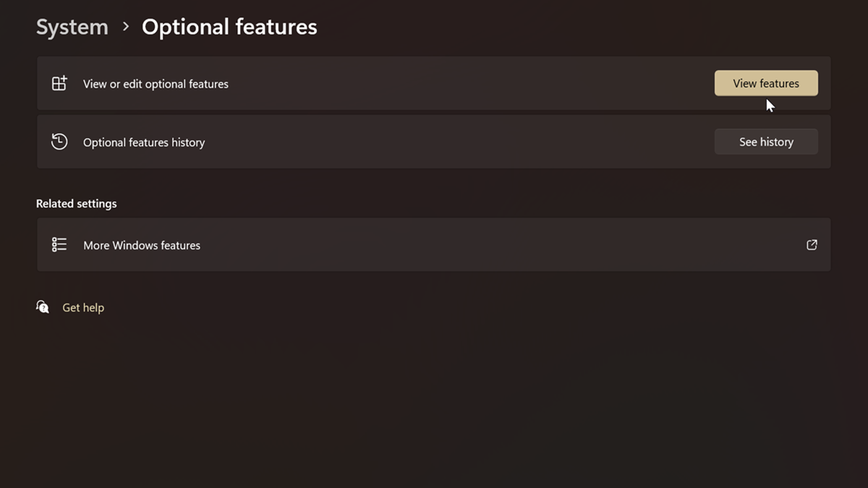The image size is (868, 488).
Task: Click the Optional features history text
Action: coord(144,142)
